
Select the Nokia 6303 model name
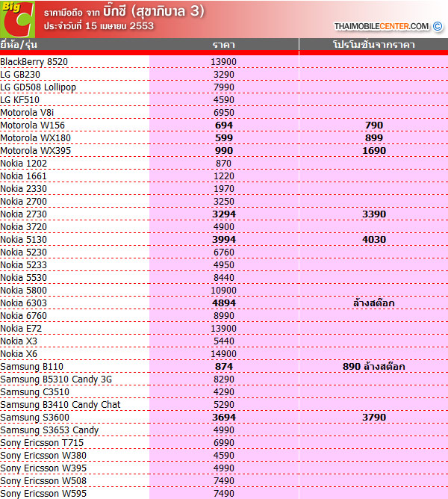click(x=24, y=303)
